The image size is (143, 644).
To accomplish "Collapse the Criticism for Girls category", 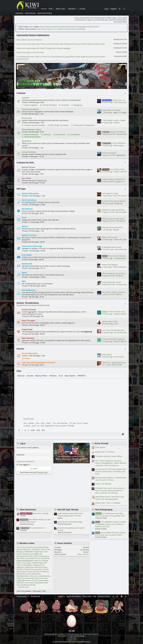I will [125, 163].
